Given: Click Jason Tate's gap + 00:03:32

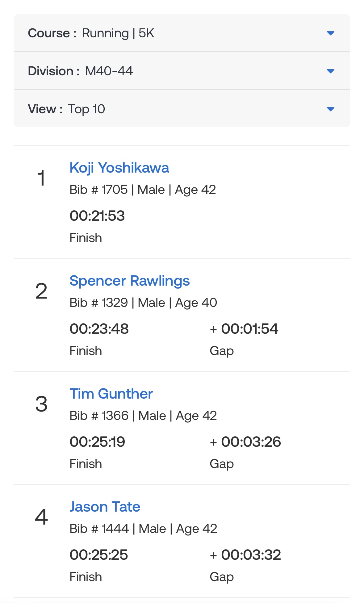Looking at the screenshot, I should coord(245,555).
